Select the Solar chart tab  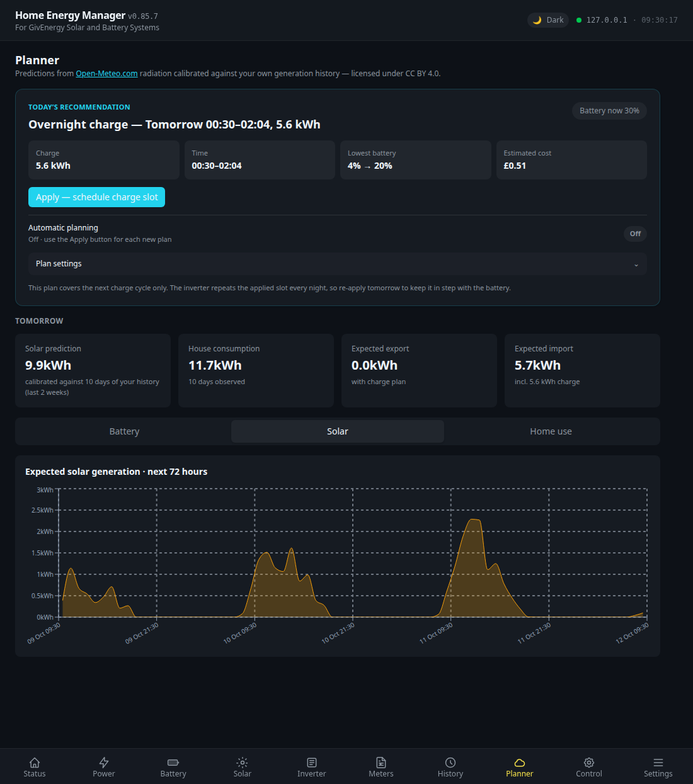coord(338,431)
